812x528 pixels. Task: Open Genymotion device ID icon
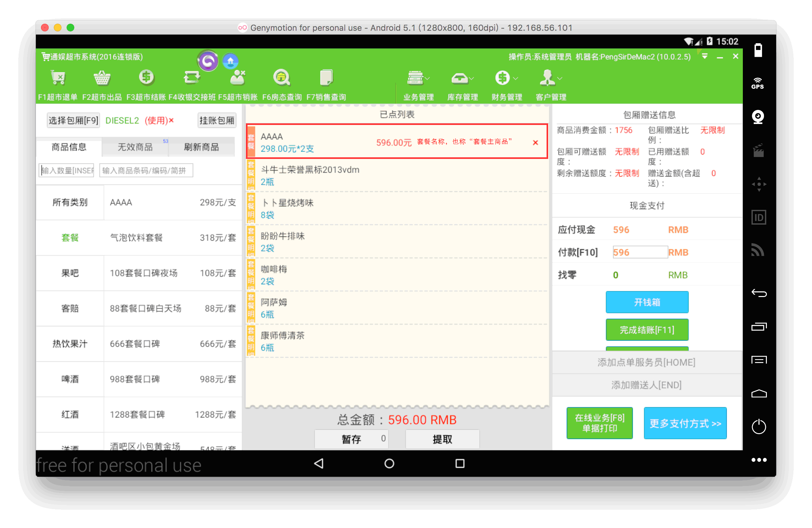click(x=759, y=218)
